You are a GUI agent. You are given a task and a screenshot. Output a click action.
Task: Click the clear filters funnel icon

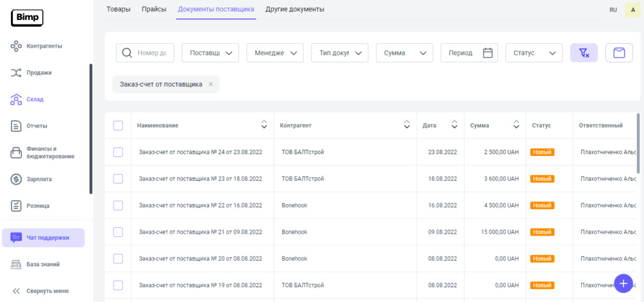point(584,53)
